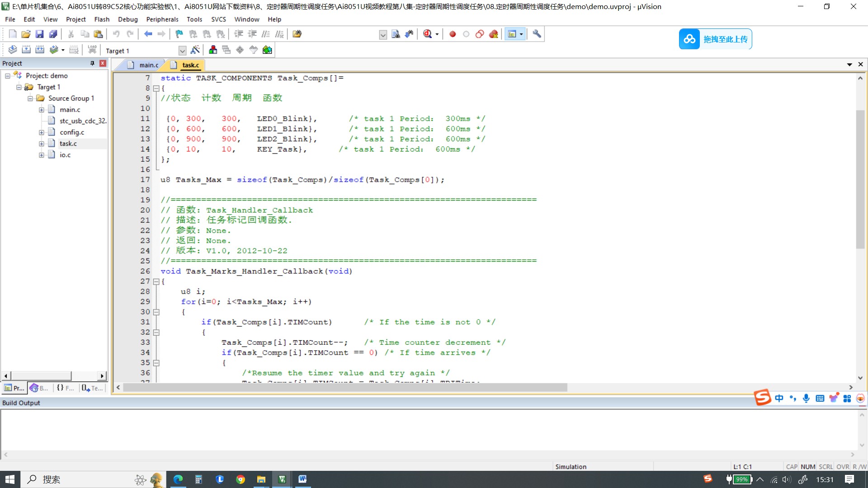Toggle Sogou input Chinese/English mode
The image size is (868, 488).
(779, 398)
